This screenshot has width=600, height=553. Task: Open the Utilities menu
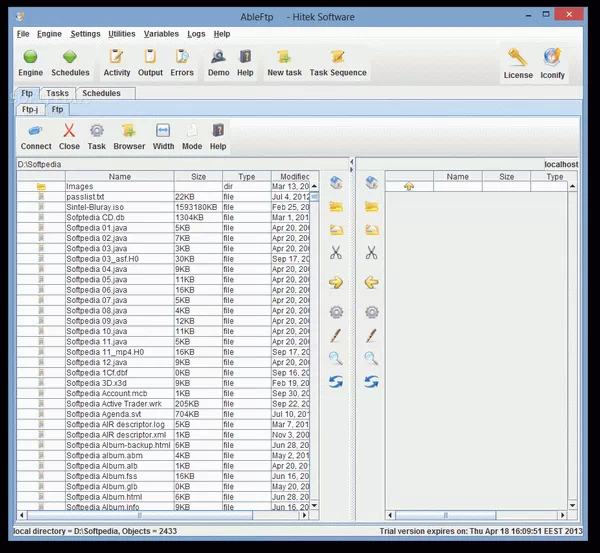122,34
